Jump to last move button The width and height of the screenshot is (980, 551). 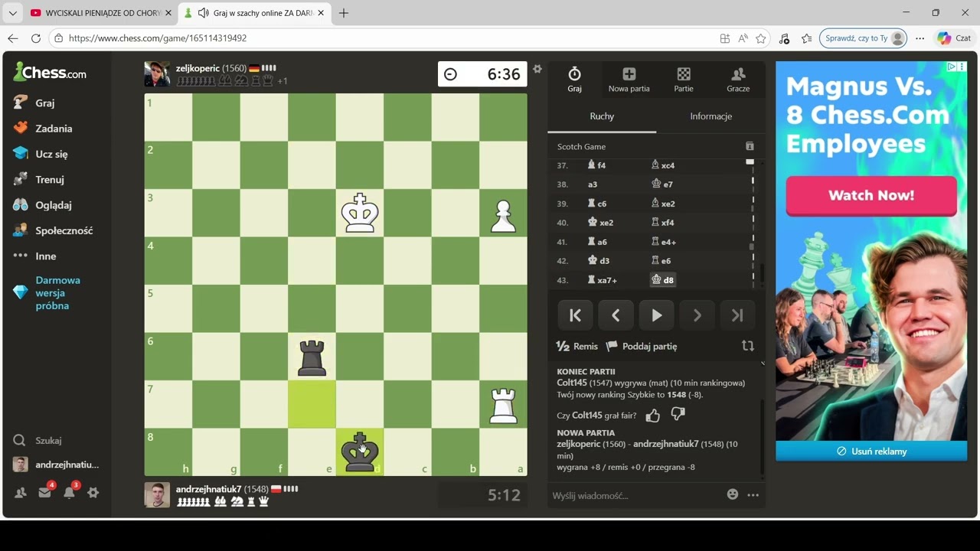tap(737, 315)
